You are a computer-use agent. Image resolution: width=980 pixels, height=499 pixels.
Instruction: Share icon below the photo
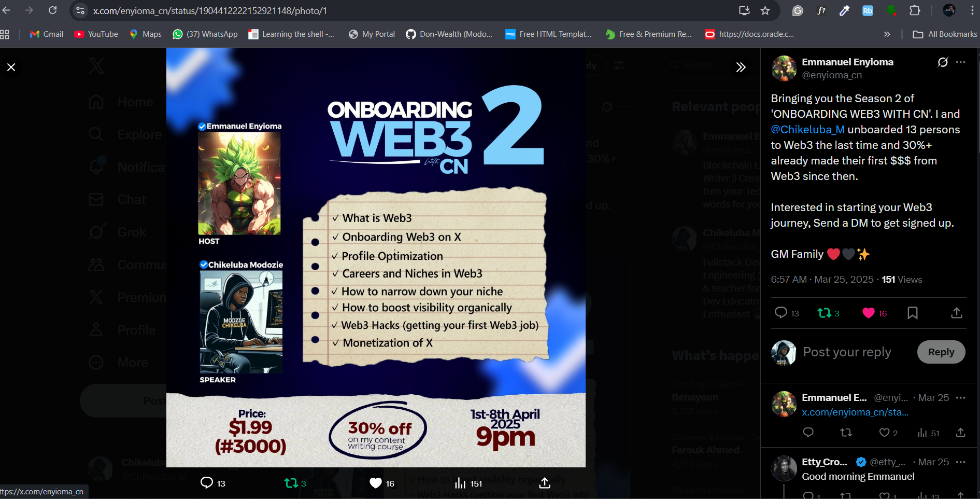(x=545, y=483)
